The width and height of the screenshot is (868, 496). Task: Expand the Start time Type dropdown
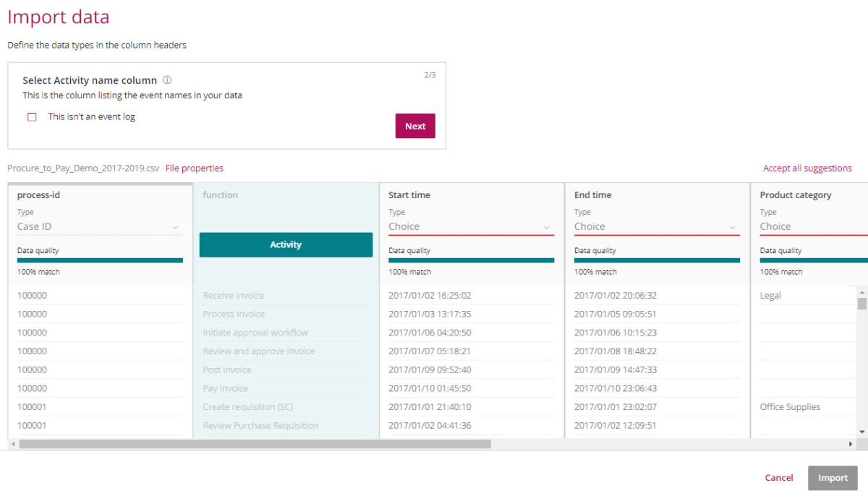[470, 227]
